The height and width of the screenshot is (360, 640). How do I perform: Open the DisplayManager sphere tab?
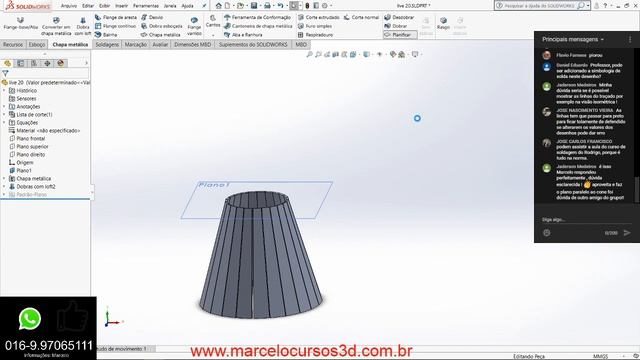click(x=61, y=63)
